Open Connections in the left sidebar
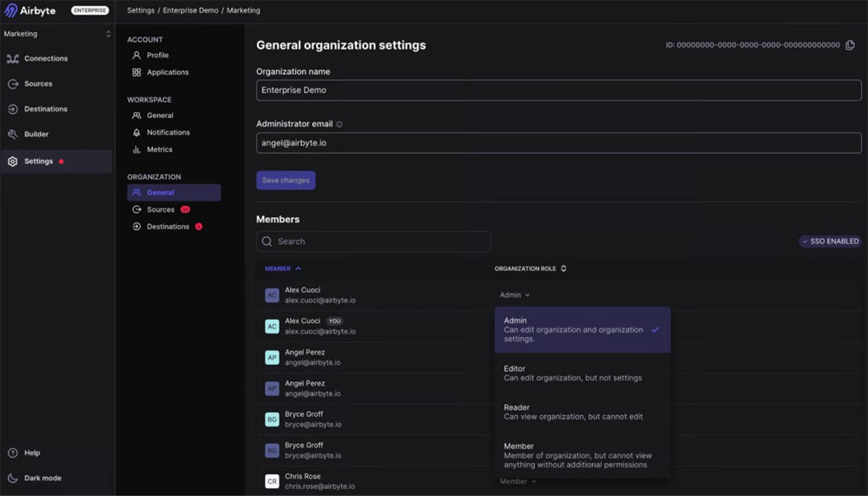This screenshot has height=496, width=868. point(45,59)
